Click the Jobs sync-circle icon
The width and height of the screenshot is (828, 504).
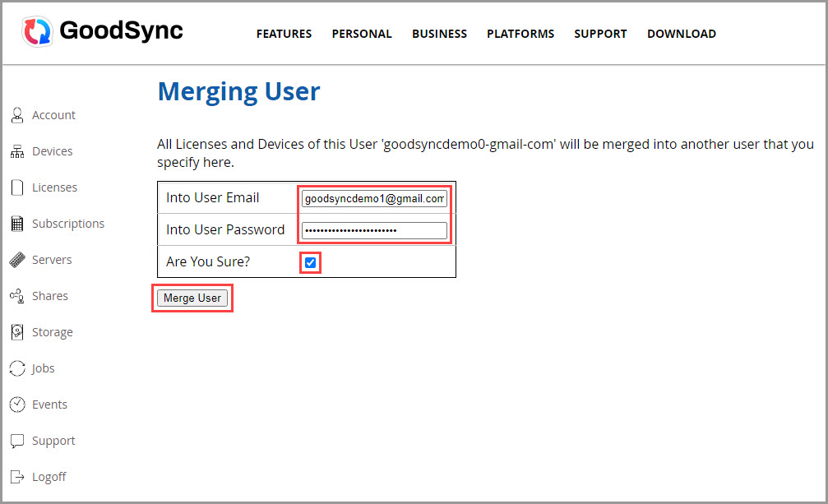17,368
